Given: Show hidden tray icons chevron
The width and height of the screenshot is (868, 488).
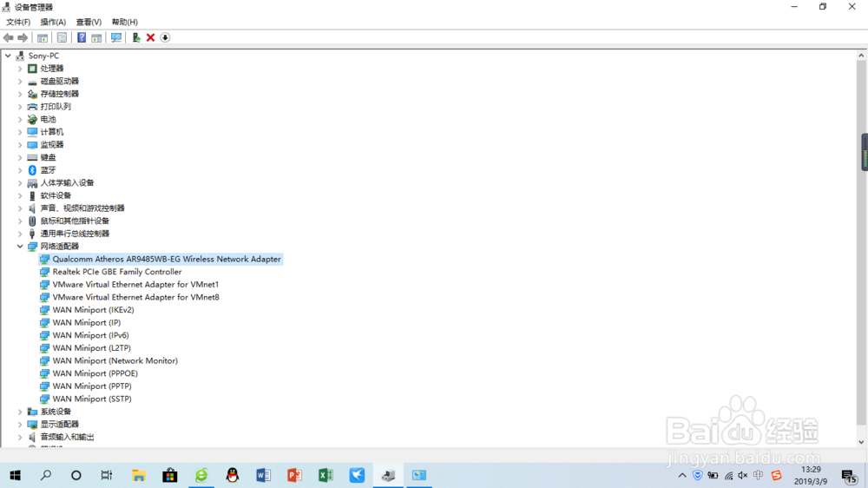Looking at the screenshot, I should (682, 475).
